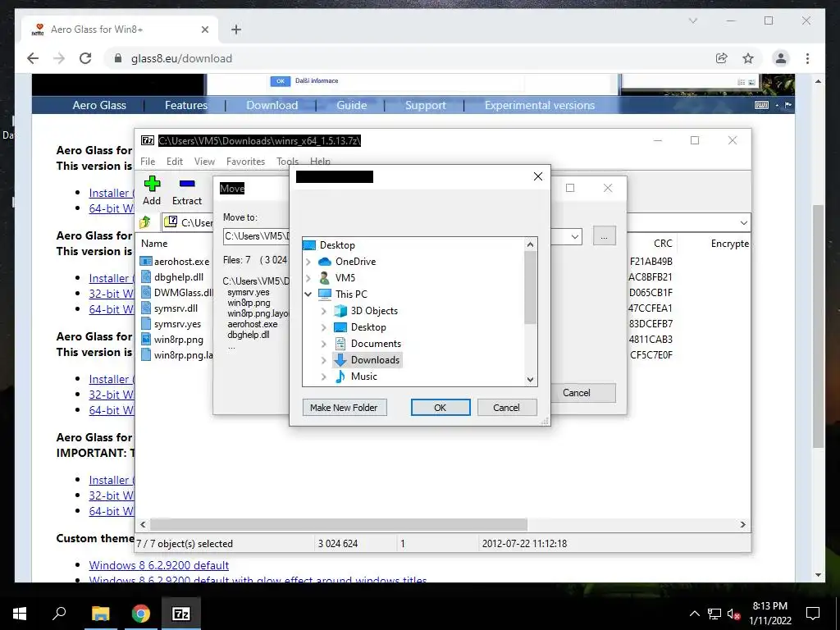Open Chrome profile avatar menu
Screen dimensions: 840x630
tap(781, 58)
